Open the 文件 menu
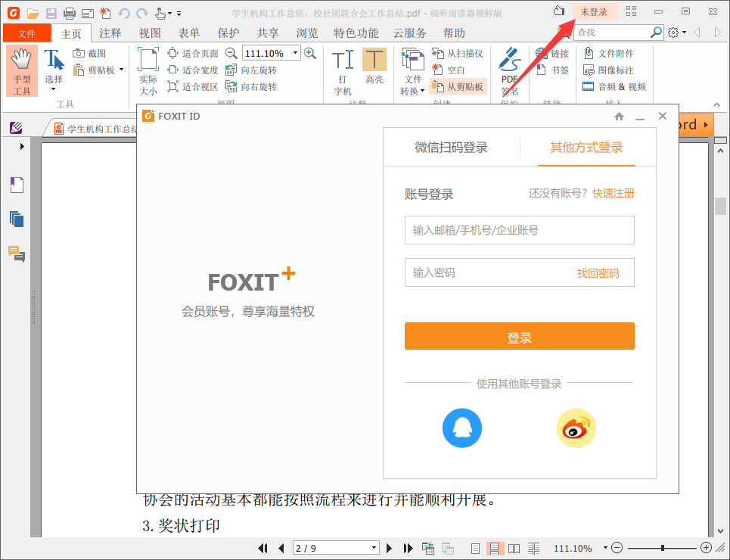 coord(26,33)
